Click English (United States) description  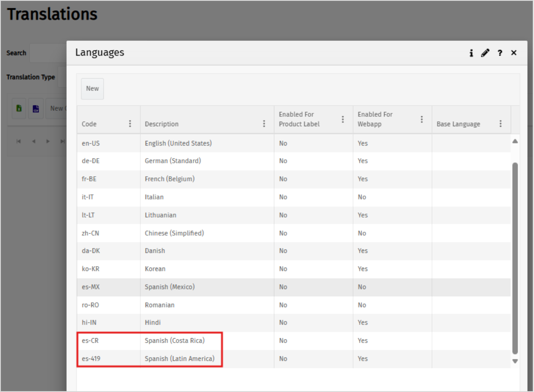(178, 143)
